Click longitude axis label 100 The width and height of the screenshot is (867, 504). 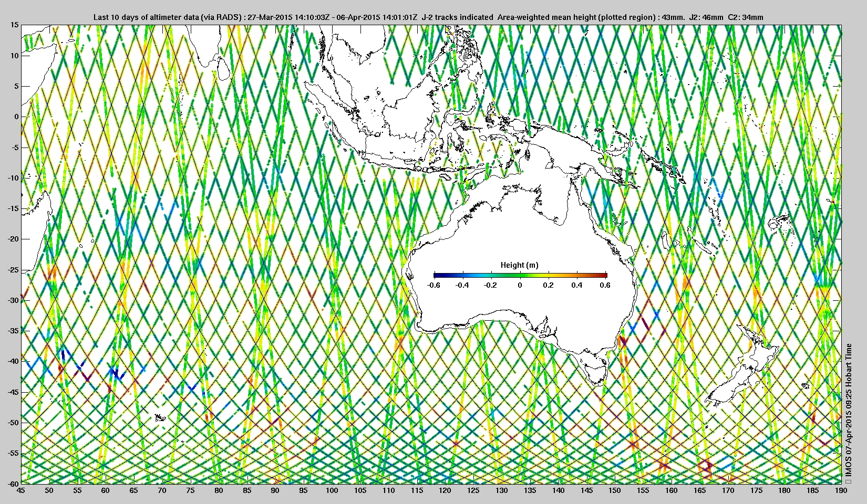(332, 490)
